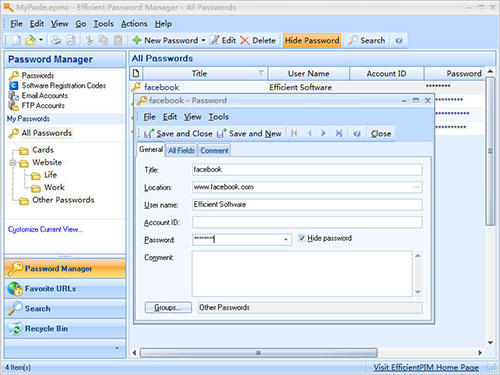This screenshot has height=375, width=500.
Task: Go to last record arrow icon
Action: [339, 133]
